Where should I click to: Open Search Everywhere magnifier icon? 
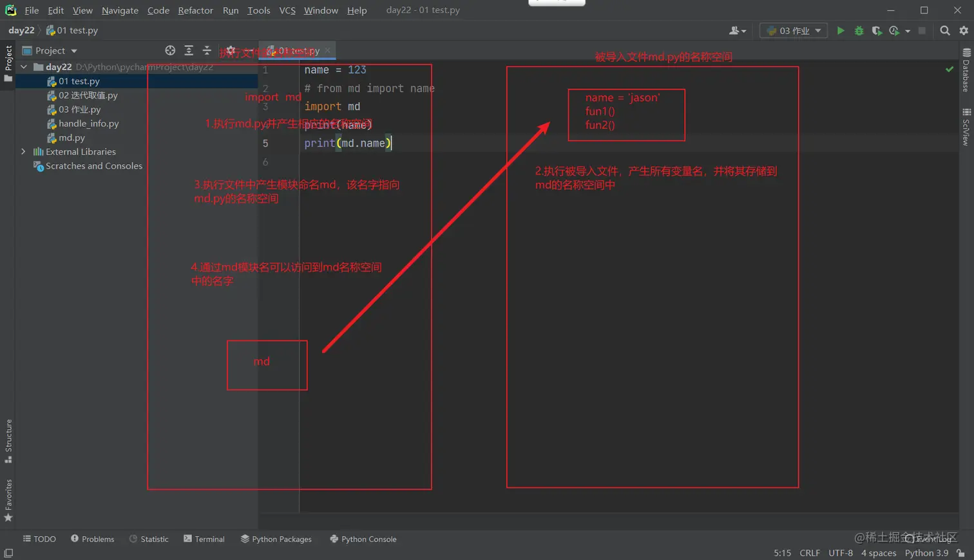coord(945,30)
